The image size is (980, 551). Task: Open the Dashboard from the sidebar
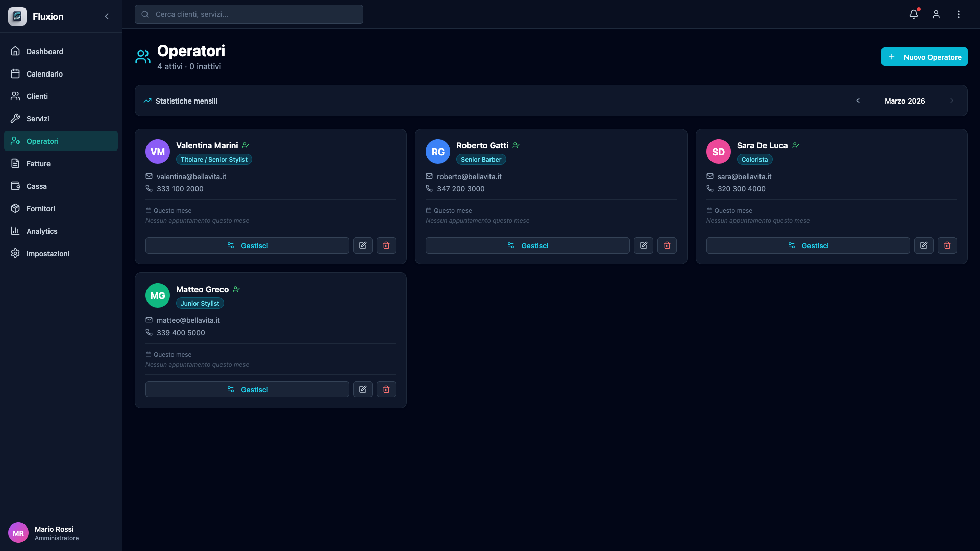[44, 51]
